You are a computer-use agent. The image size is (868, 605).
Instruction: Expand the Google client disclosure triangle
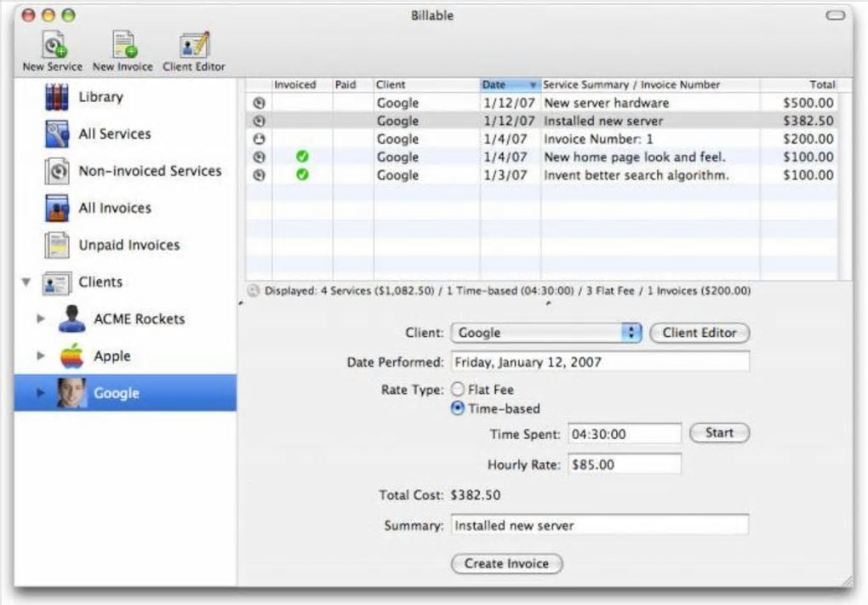point(40,392)
